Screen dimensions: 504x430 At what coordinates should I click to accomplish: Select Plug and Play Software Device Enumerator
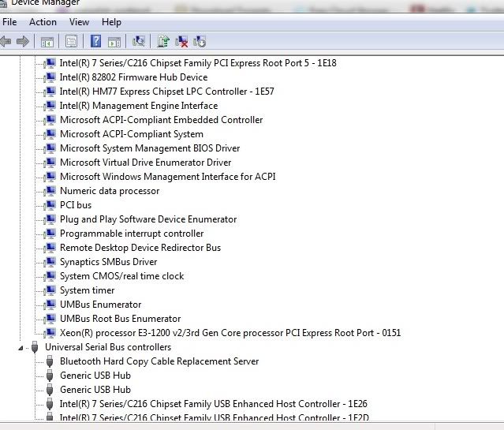[x=148, y=219]
